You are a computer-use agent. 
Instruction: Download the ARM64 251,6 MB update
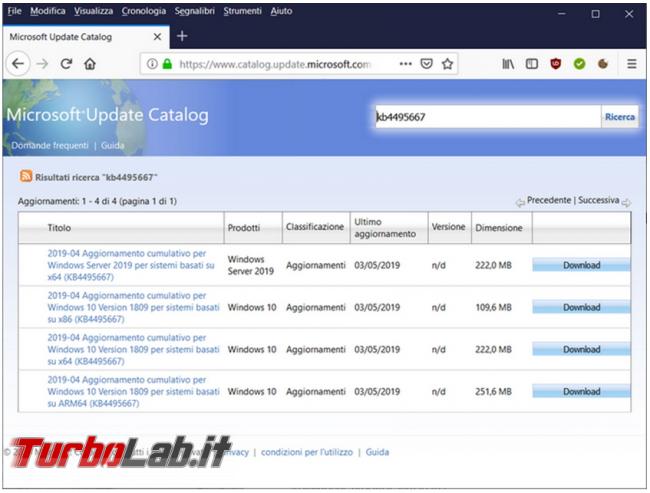tap(581, 391)
